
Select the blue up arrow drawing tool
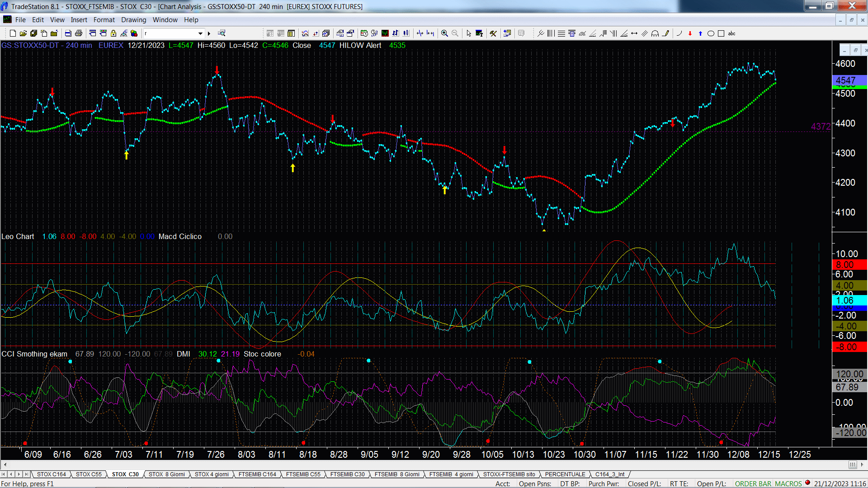pyautogui.click(x=700, y=33)
